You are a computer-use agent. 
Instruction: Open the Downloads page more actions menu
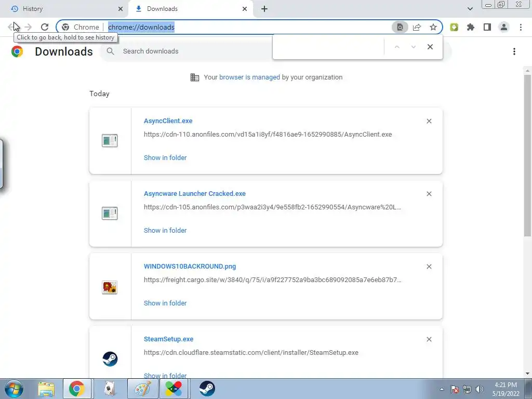(x=514, y=51)
